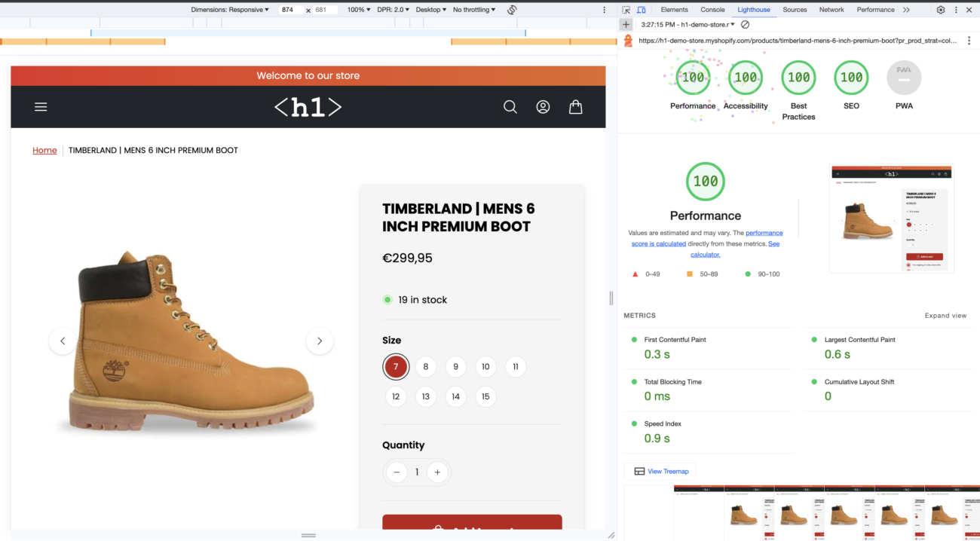Open device toolbar more options menu

604,10
